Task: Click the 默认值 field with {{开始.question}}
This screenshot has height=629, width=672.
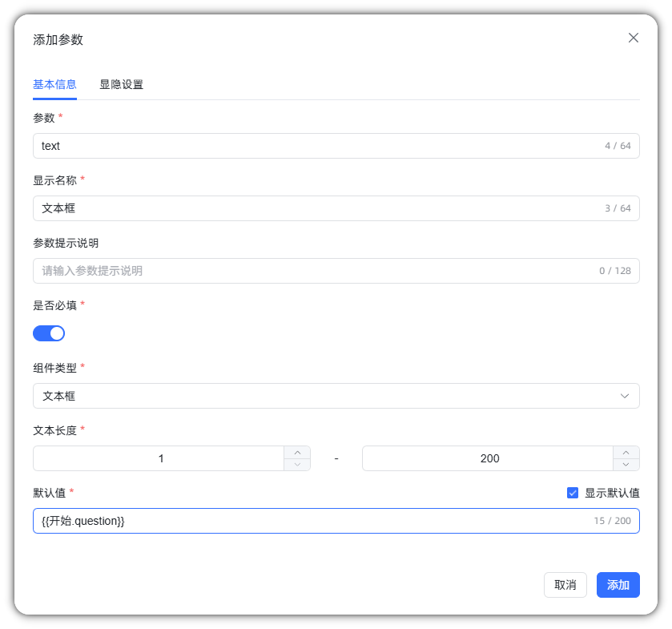Action: (336, 521)
